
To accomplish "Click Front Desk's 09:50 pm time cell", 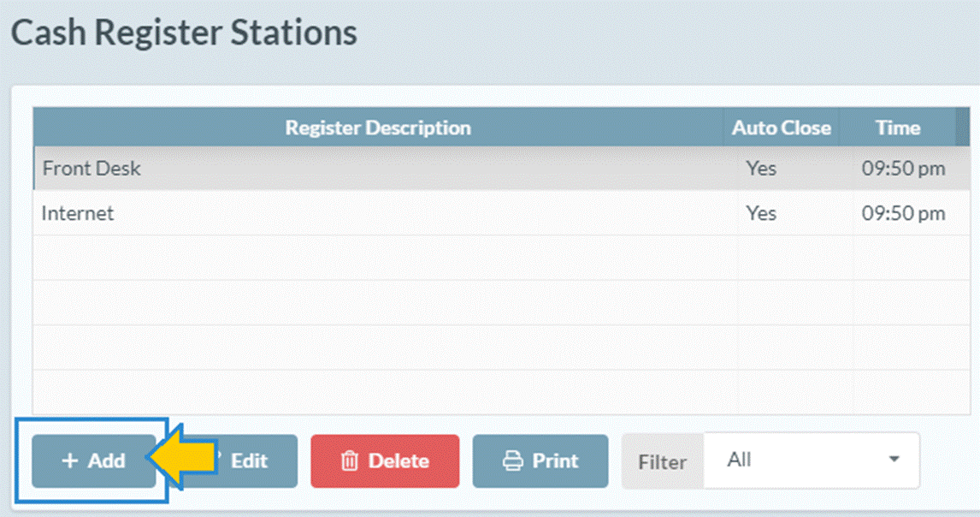I will click(903, 169).
